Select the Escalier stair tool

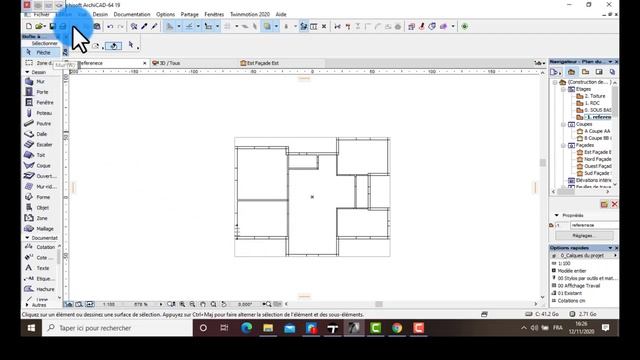pos(40,144)
